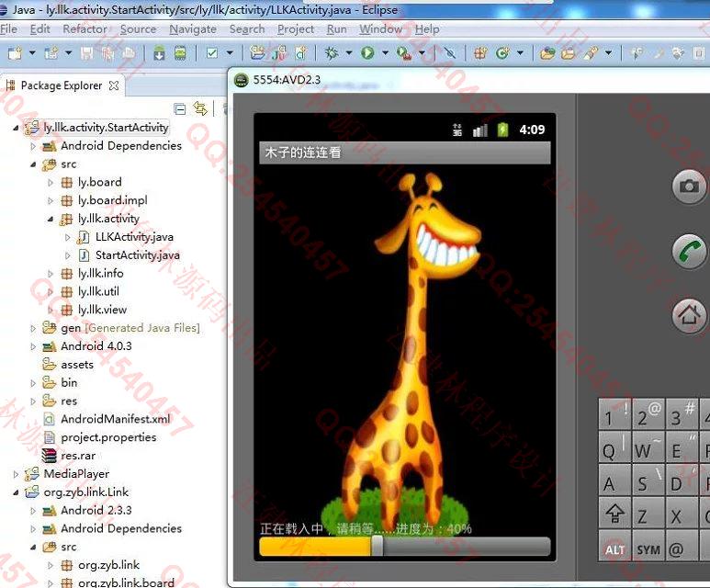Collapse the ly.llk.activity.StartActivity project
The width and height of the screenshot is (710, 588).
(x=16, y=129)
